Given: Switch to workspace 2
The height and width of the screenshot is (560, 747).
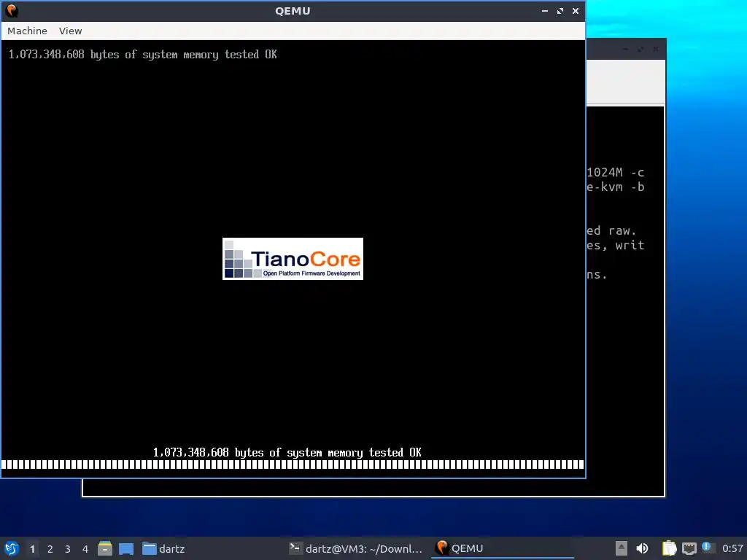Looking at the screenshot, I should 50,549.
